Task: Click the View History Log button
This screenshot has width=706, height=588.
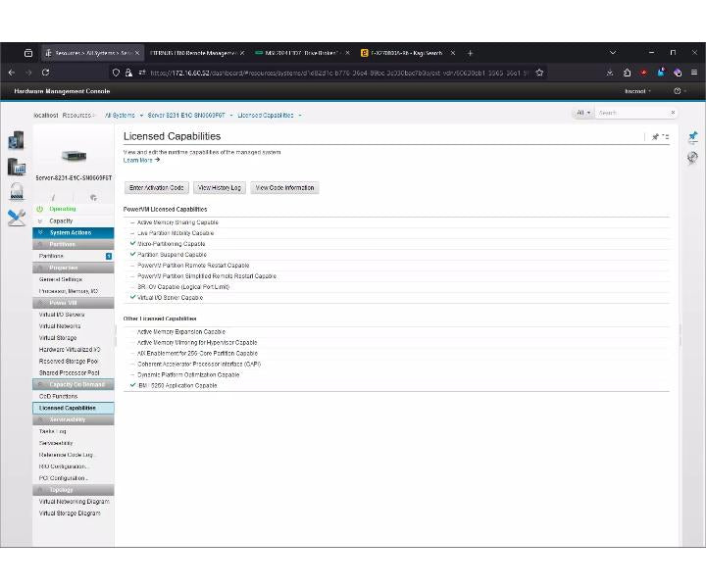Action: click(x=220, y=187)
